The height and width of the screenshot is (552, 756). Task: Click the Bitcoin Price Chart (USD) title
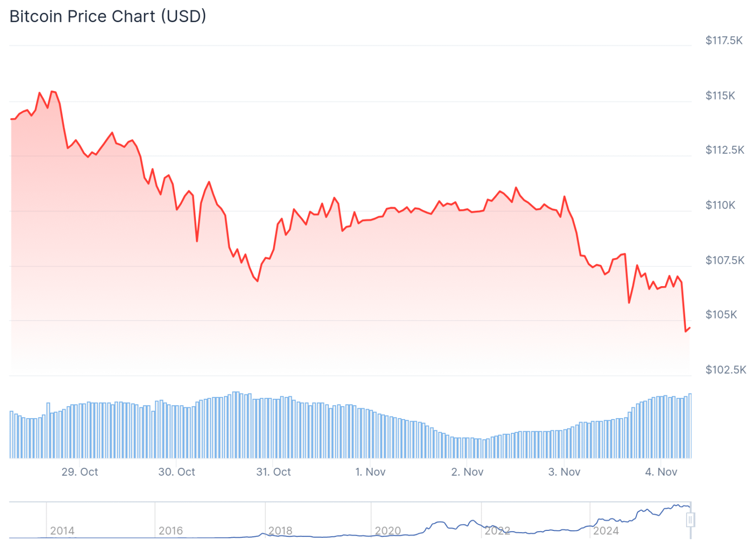(x=108, y=16)
